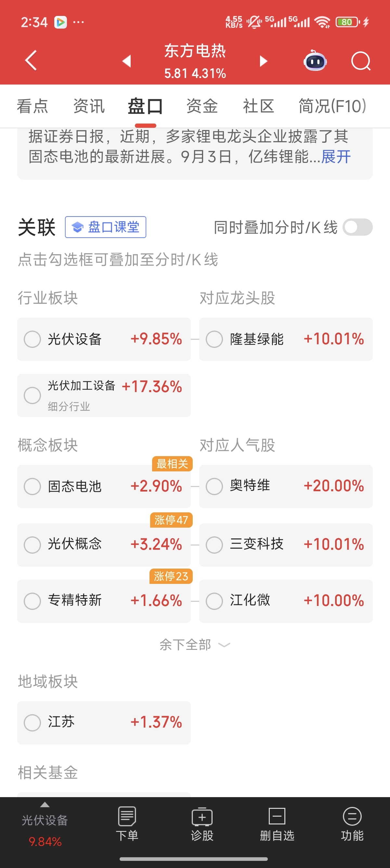Expand 余下全部 concept list
Image resolution: width=390 pixels, height=868 pixels.
pos(195,645)
